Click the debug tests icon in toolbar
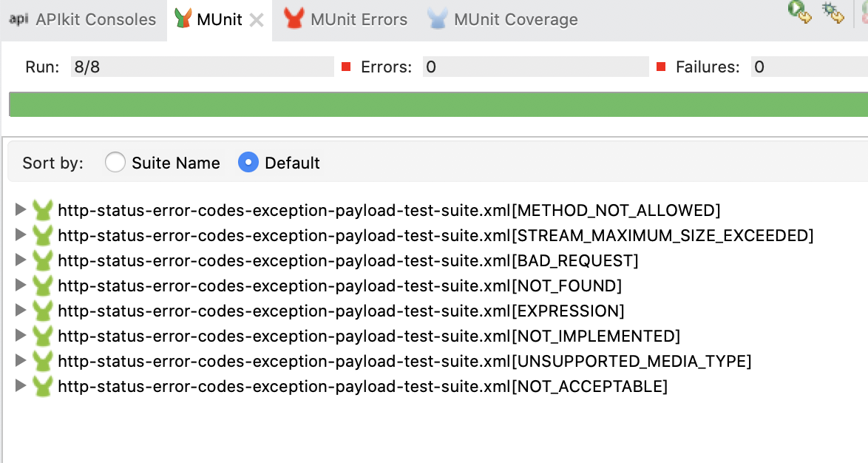 point(833,12)
